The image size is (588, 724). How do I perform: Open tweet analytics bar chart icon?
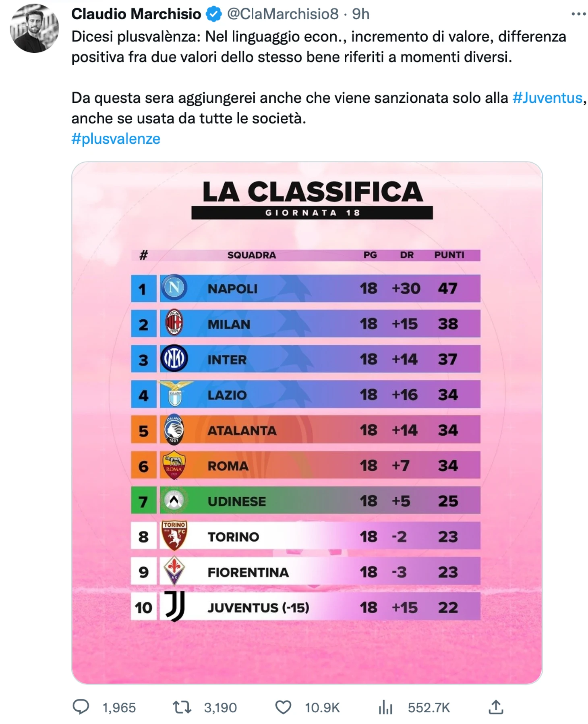tap(385, 707)
